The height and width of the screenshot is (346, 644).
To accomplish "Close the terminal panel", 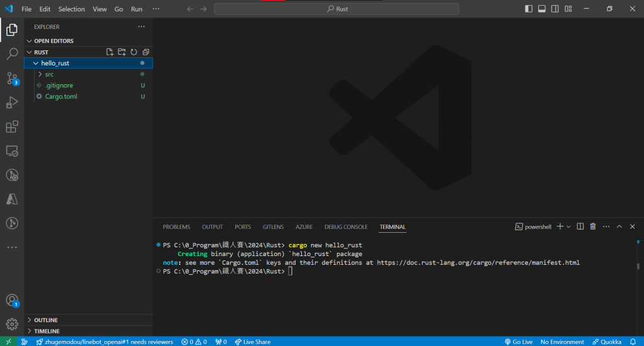I will pyautogui.click(x=633, y=226).
